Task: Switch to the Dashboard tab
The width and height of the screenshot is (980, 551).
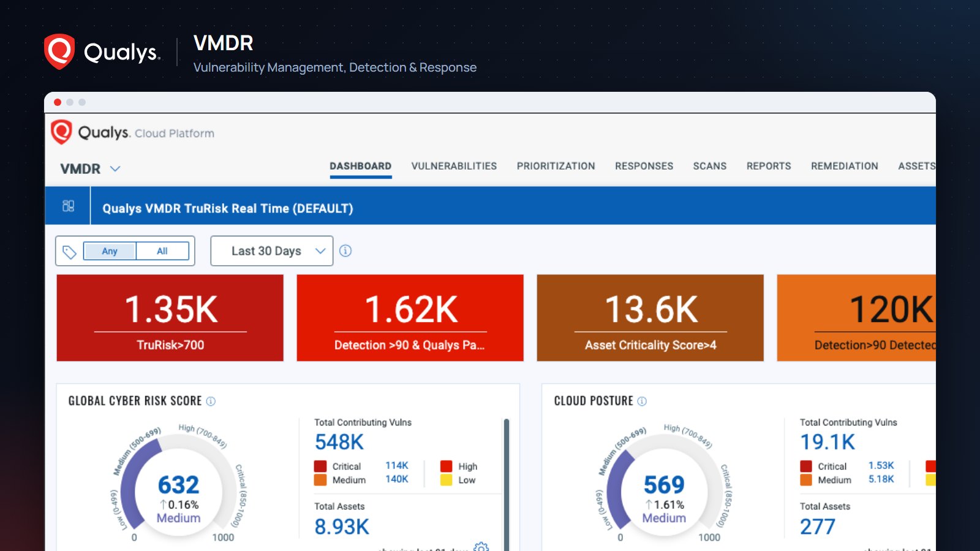Action: tap(360, 166)
